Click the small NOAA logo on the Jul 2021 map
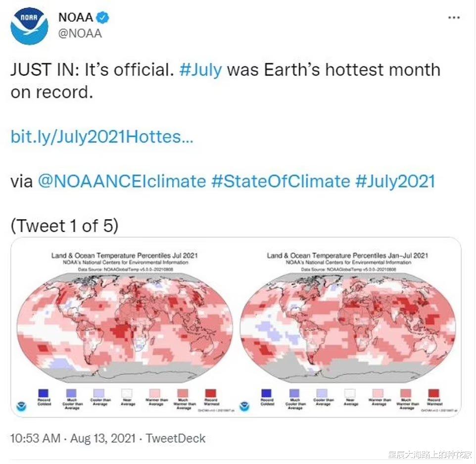The image size is (476, 464). [22, 407]
